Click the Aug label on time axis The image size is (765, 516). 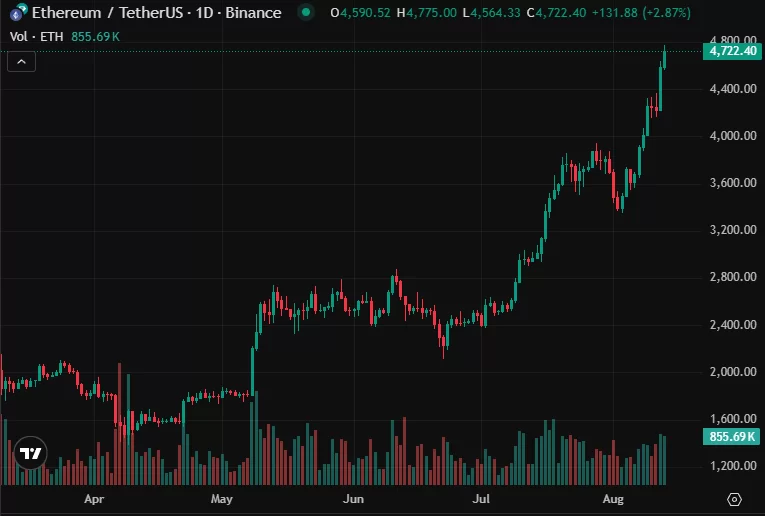pyautogui.click(x=613, y=499)
